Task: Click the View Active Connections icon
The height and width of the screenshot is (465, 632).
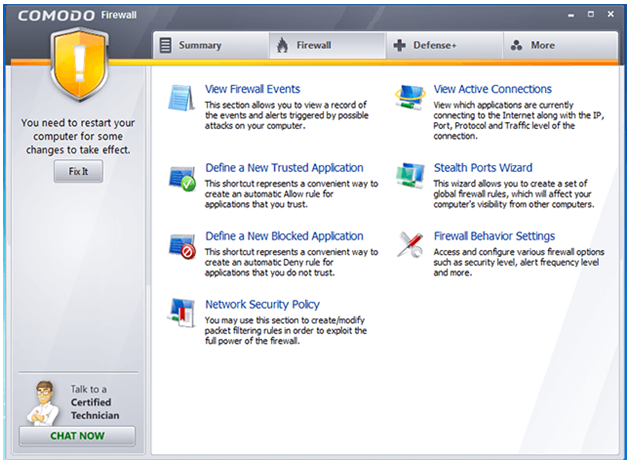Action: [410, 99]
